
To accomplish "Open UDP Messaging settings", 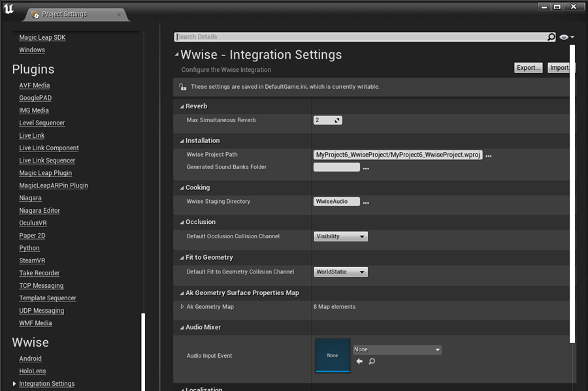I will pos(42,311).
